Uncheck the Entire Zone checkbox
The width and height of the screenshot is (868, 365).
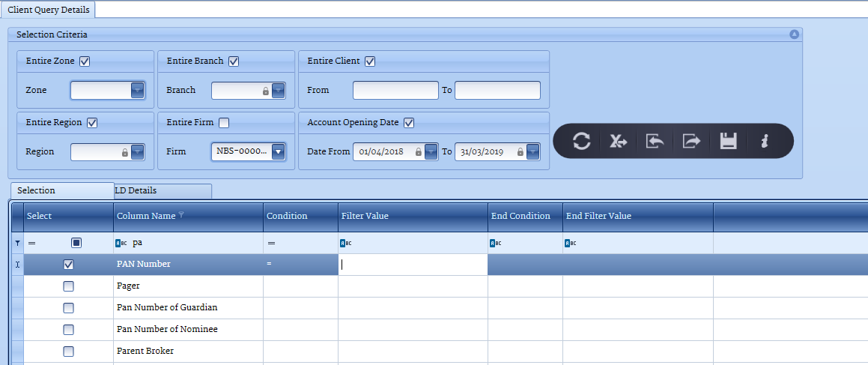click(x=85, y=61)
